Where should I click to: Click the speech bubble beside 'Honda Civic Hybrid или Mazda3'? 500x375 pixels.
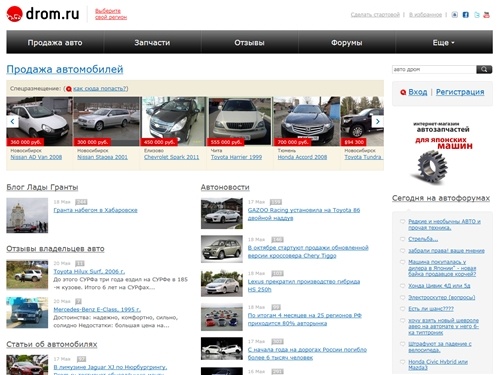click(x=402, y=361)
